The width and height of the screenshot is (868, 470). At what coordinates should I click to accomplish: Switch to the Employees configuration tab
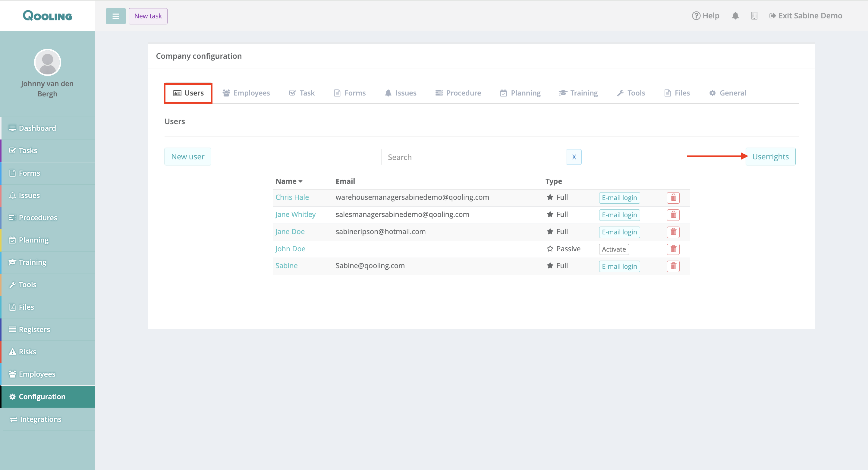(x=246, y=93)
